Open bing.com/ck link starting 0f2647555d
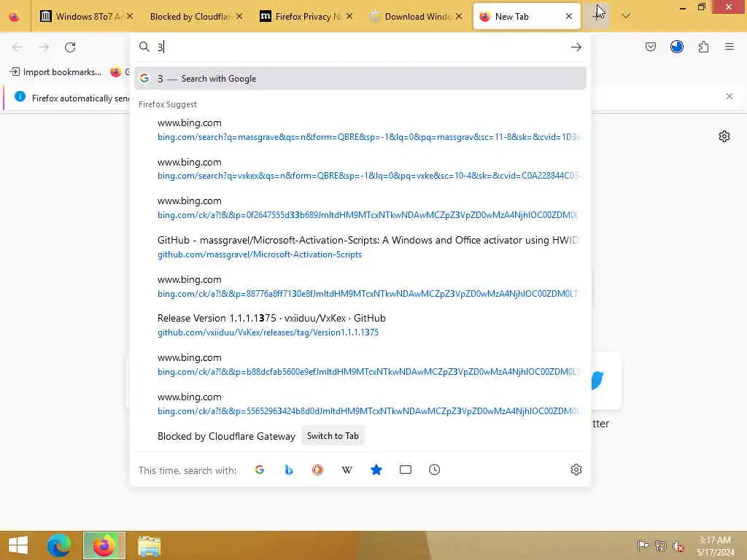 click(x=360, y=208)
